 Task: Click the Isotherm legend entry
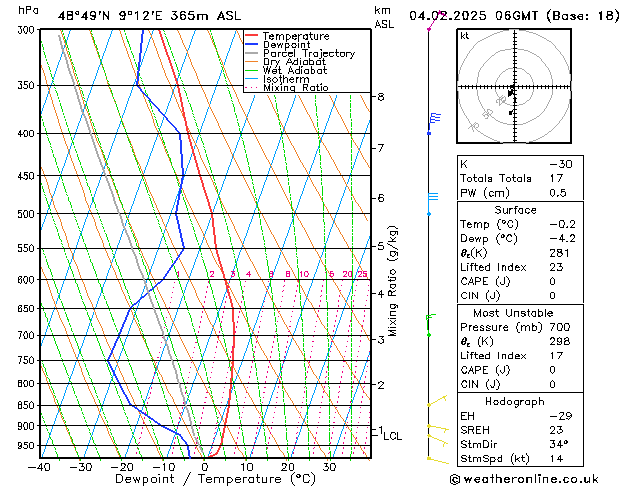click(x=287, y=79)
